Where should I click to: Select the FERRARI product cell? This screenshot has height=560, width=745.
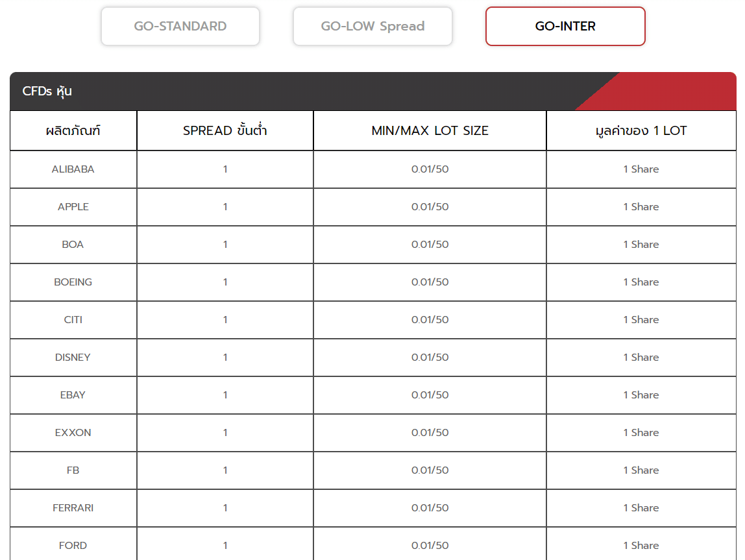pyautogui.click(x=73, y=507)
